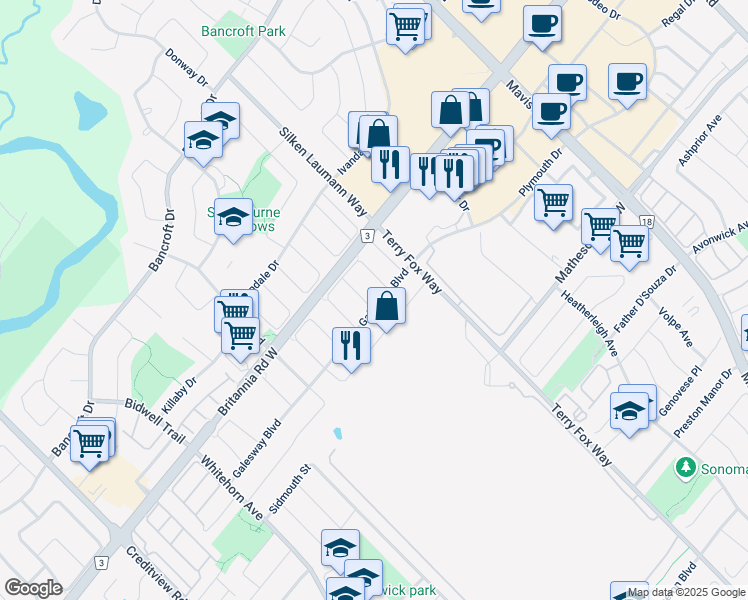Click the upper school marker below Sidmouth St
This screenshot has width=748, height=600.
click(x=340, y=549)
